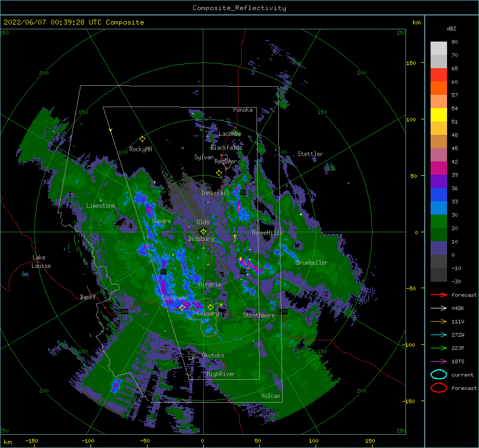Screen dimensions: 479x448
Task: Click the red forecast ellipse icon
Action: (439, 388)
